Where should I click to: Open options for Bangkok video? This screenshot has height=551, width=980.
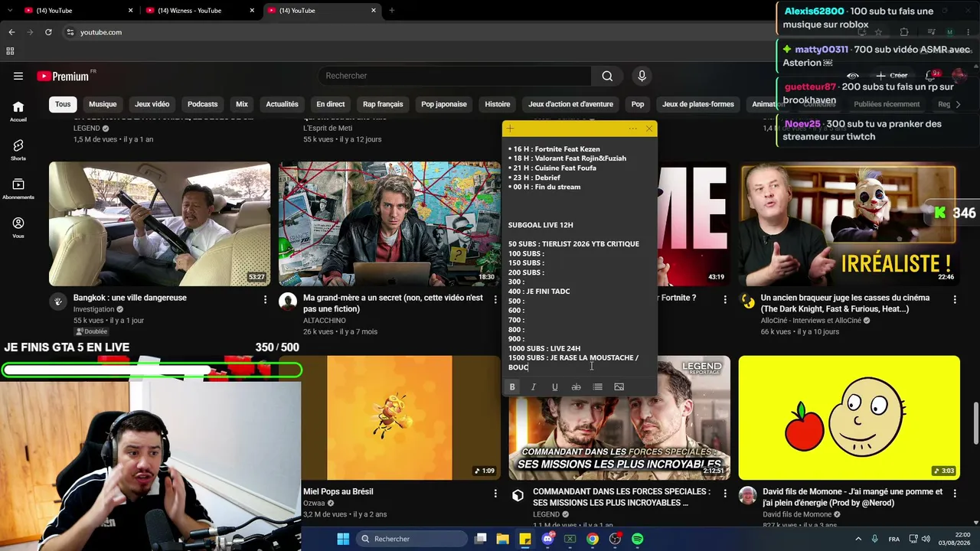coord(265,299)
